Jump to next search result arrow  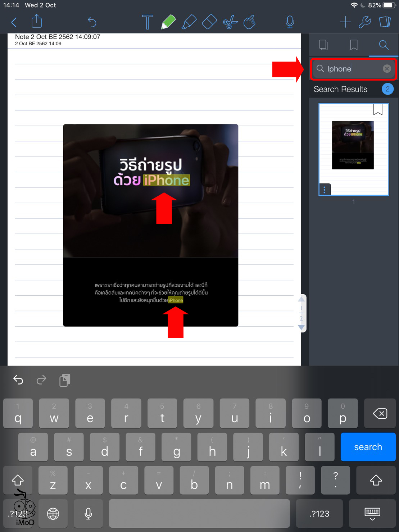301,327
